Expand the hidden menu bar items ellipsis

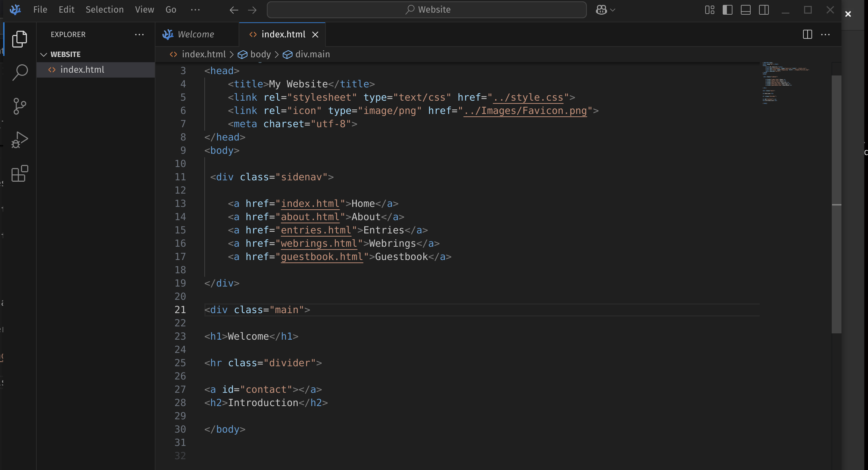tap(195, 10)
